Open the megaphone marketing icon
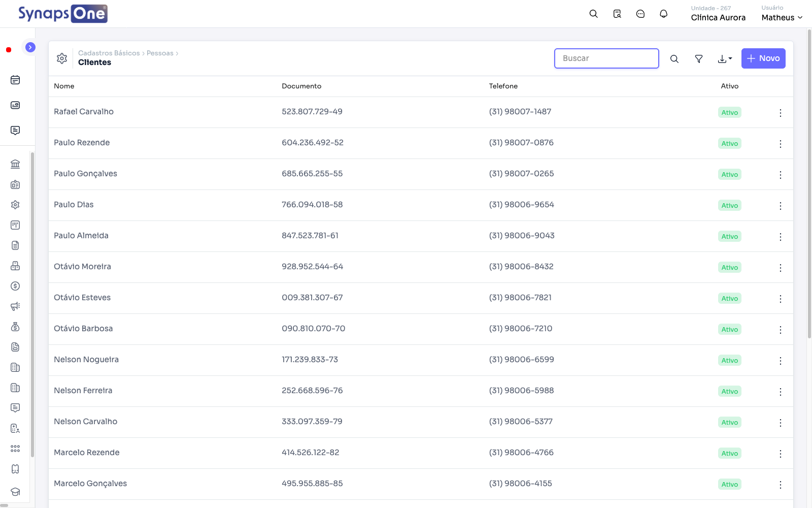Screen dimensions: 812x508 pos(15,306)
